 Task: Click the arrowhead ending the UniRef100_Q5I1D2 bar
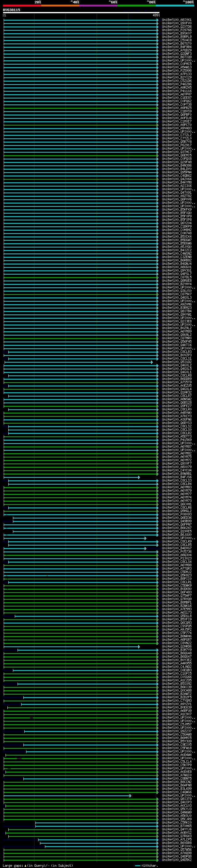[152, 362]
